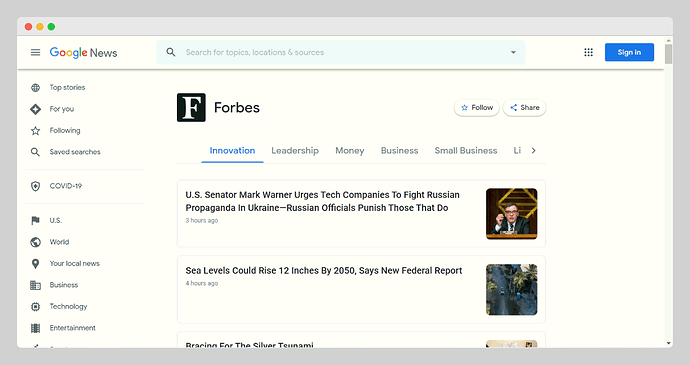Open Top stories globe icon
The height and width of the screenshot is (365, 690).
(x=35, y=88)
